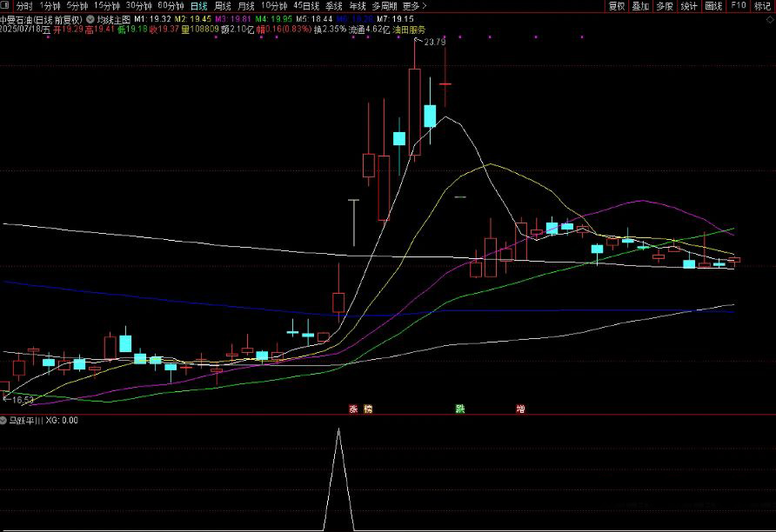Switch to the 分时 intraday tab
Image resolution: width=776 pixels, height=532 pixels.
[24, 5]
